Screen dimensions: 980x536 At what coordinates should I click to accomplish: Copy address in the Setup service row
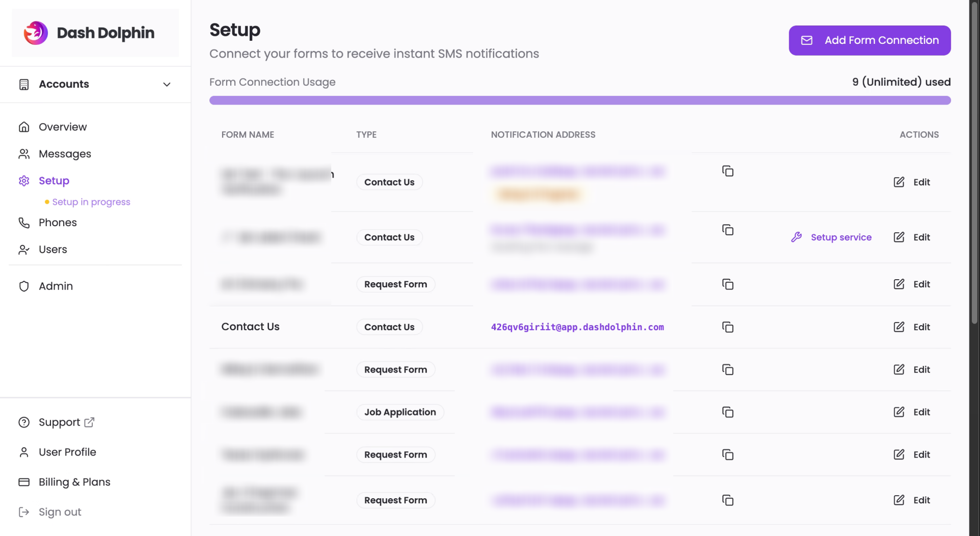click(x=728, y=230)
